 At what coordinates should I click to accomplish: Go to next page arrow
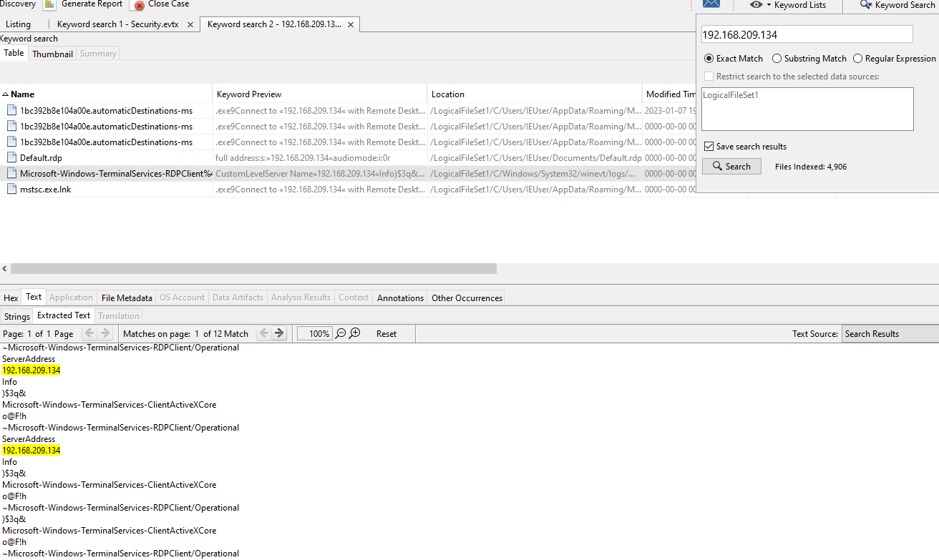coord(105,333)
